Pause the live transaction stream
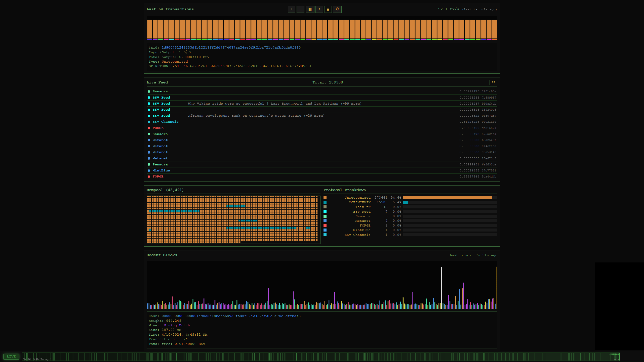The image size is (644, 362). click(310, 9)
